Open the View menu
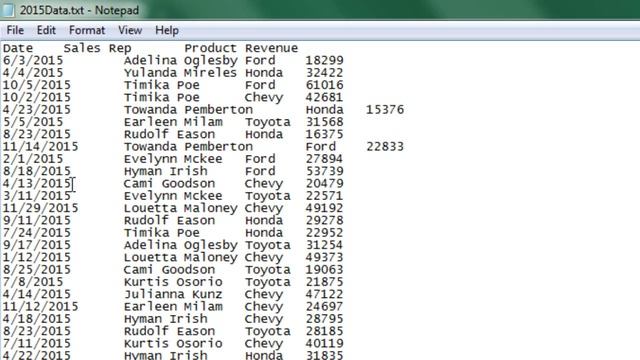640x360 pixels. click(x=130, y=30)
